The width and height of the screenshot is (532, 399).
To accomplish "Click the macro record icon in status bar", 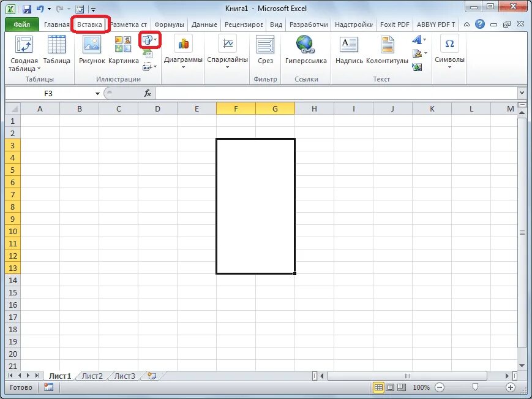I will tap(49, 387).
